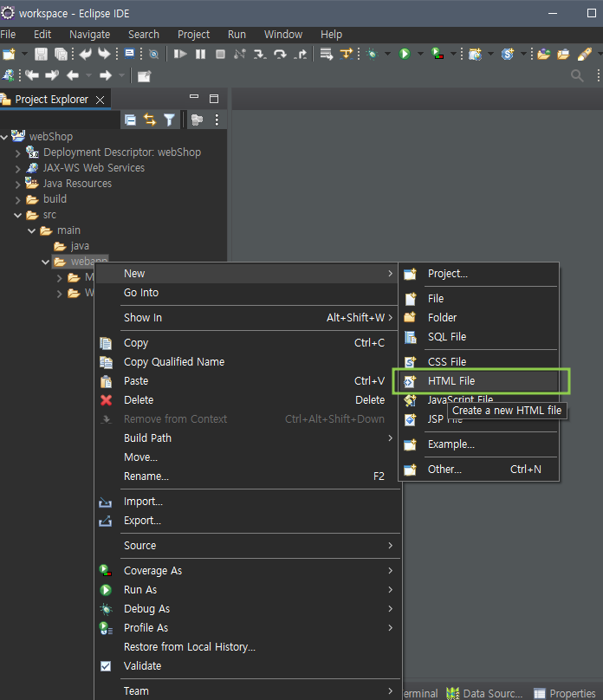The image size is (603, 700).
Task: Click the Coverage launch toolbar icon
Action: [438, 54]
